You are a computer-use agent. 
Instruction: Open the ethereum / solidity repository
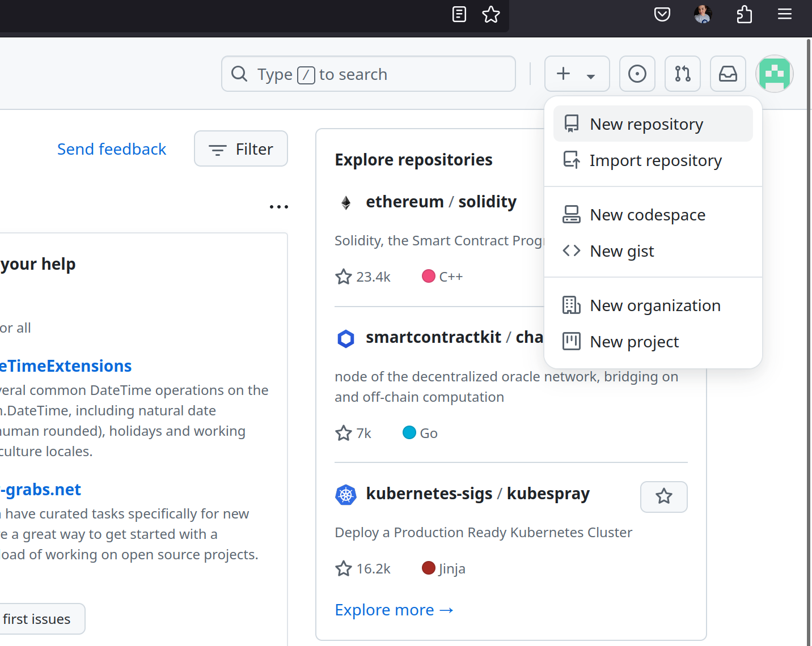441,202
